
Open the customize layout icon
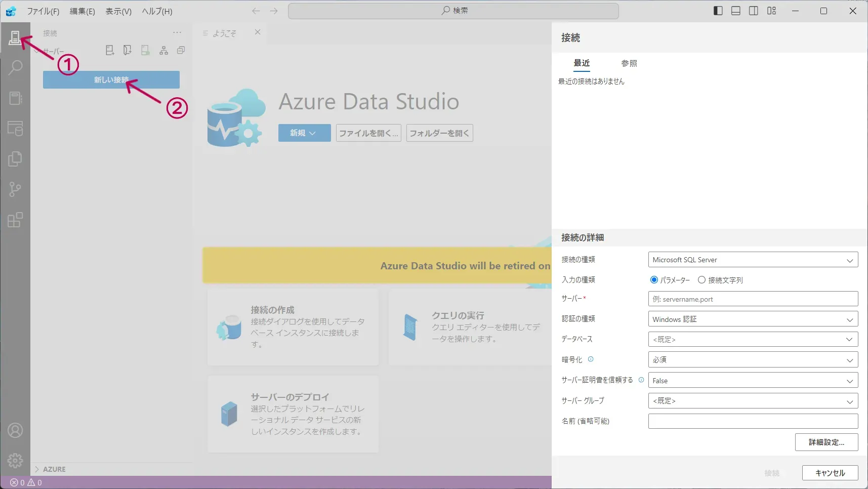coord(771,11)
